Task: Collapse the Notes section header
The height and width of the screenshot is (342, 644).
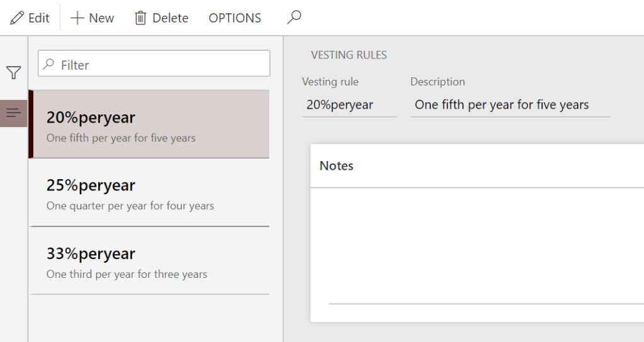Action: (x=477, y=166)
